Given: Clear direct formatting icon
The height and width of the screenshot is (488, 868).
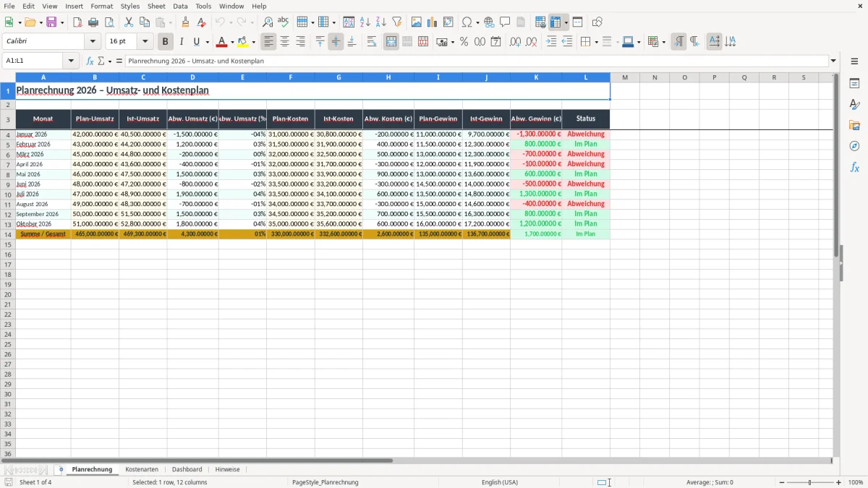Looking at the screenshot, I should click(201, 22).
